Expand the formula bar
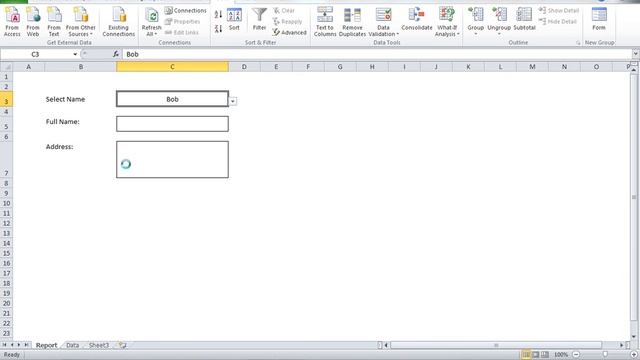640x360 pixels. pyautogui.click(x=636, y=54)
